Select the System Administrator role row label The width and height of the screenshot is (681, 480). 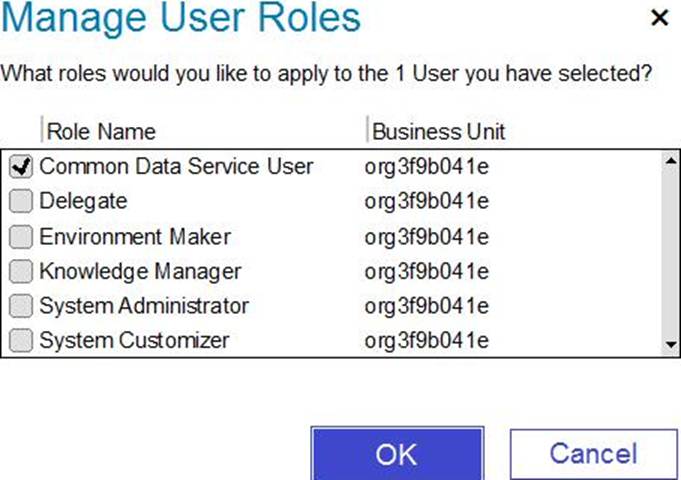click(144, 306)
